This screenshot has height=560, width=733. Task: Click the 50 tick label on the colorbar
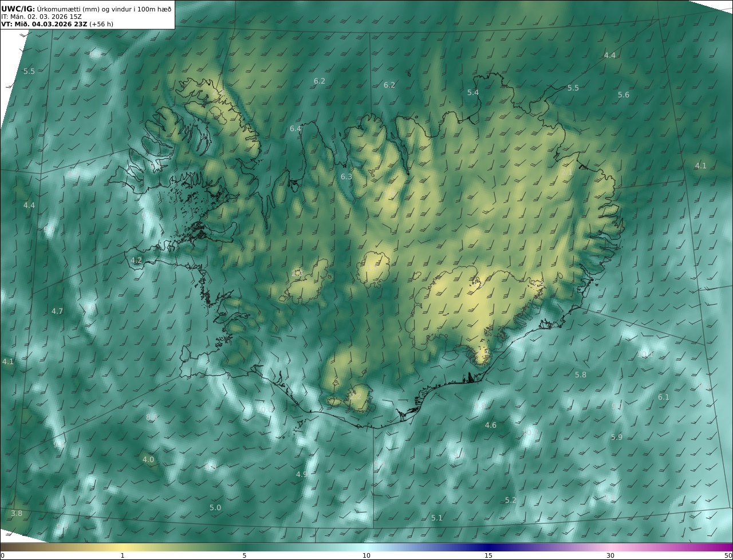(x=728, y=555)
